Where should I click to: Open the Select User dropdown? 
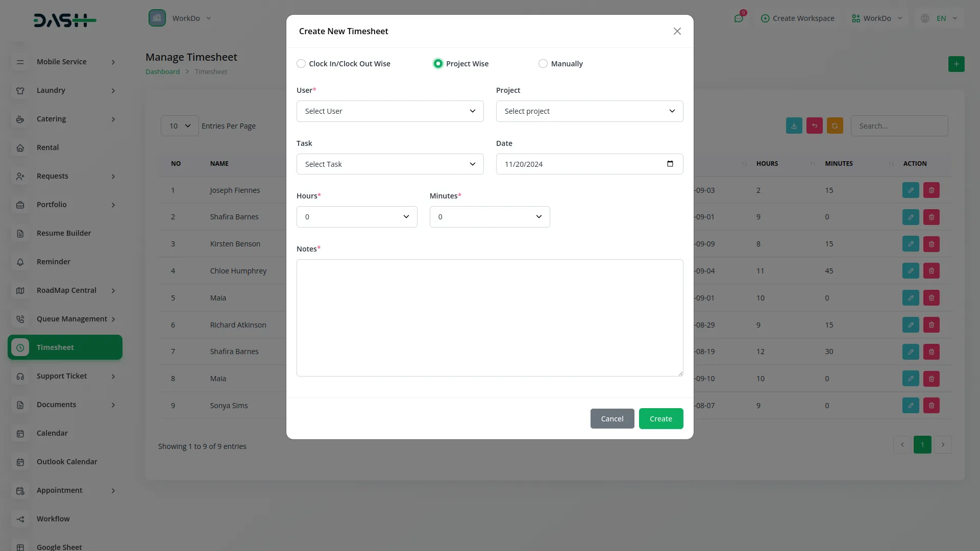click(x=389, y=111)
